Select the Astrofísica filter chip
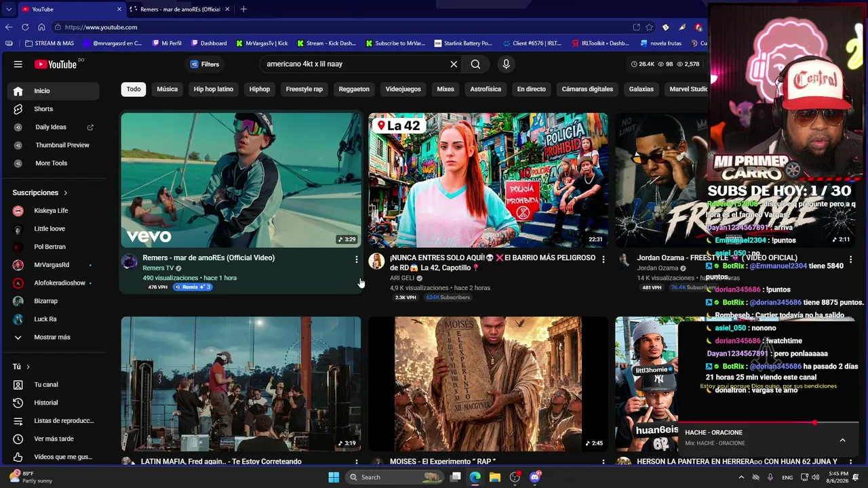Viewport: 868px width, 488px height. point(486,89)
